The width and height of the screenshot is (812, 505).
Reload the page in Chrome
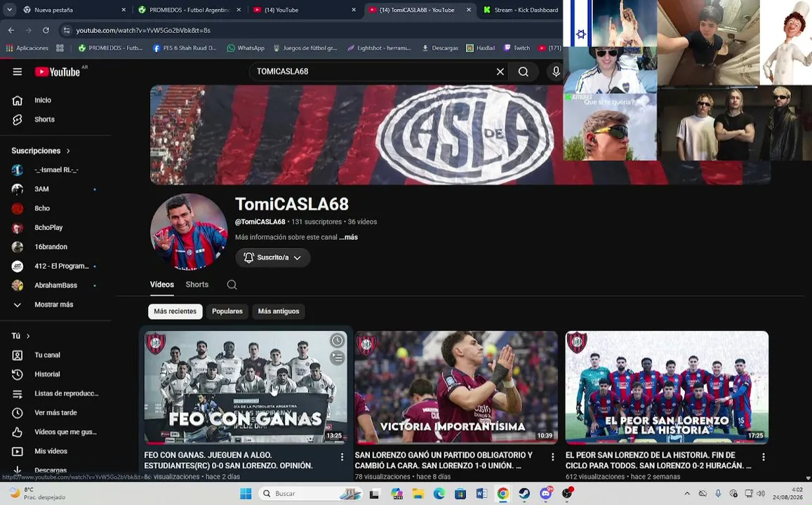click(46, 31)
